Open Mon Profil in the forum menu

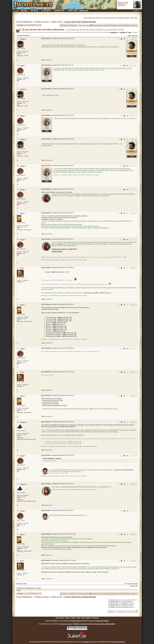click(x=112, y=18)
